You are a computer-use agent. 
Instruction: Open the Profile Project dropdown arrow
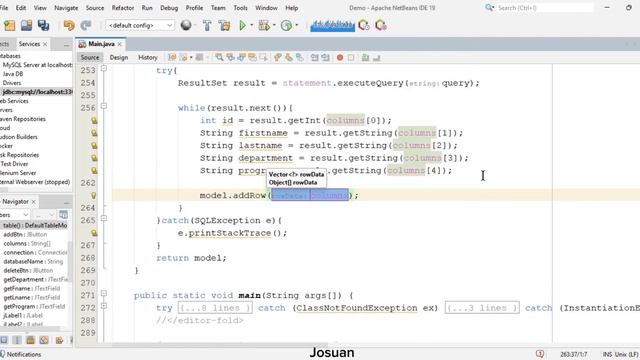click(x=296, y=25)
